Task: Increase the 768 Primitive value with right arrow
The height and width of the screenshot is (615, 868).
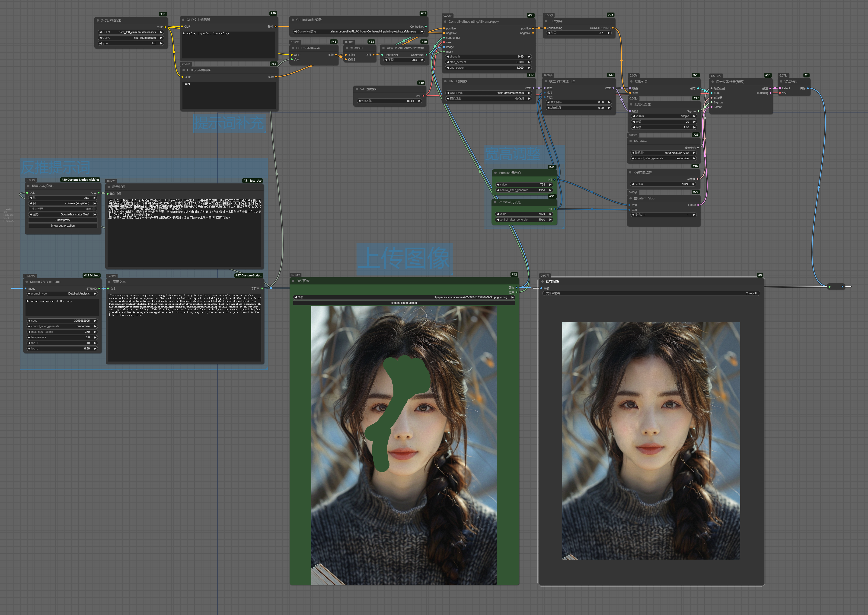Action: 550,185
